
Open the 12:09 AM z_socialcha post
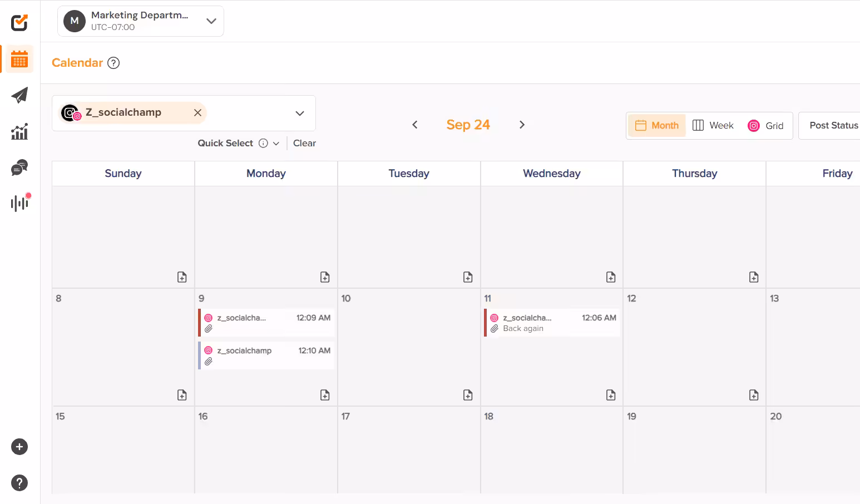point(266,323)
